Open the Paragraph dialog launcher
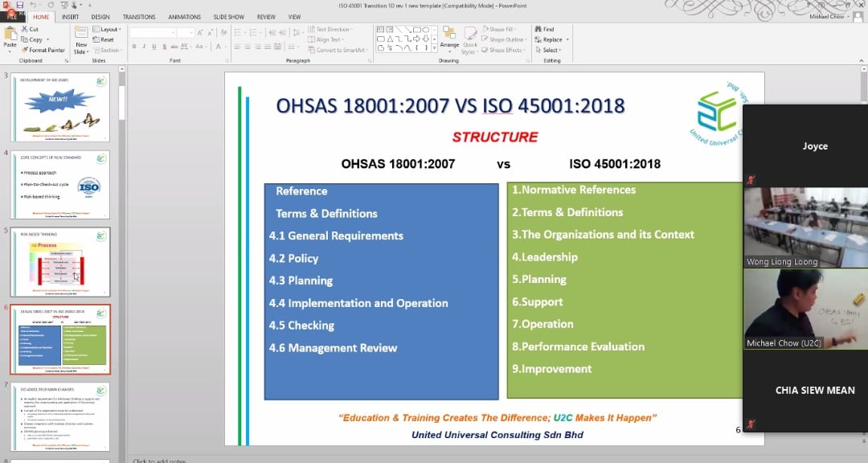 point(369,60)
